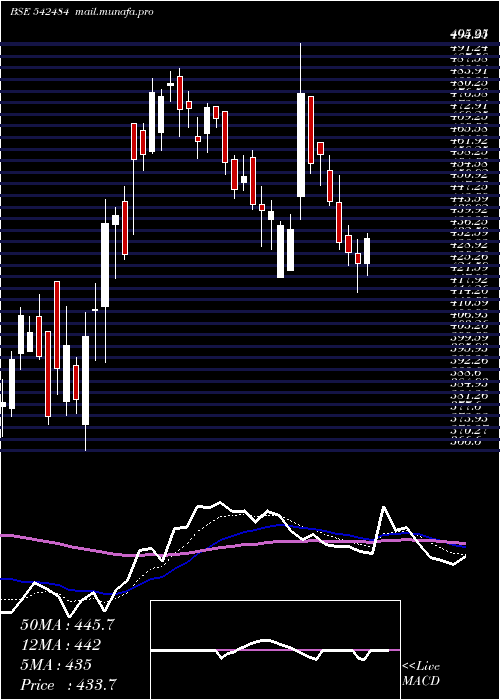Click the '50MA : 445.7' value

[x=67, y=625]
